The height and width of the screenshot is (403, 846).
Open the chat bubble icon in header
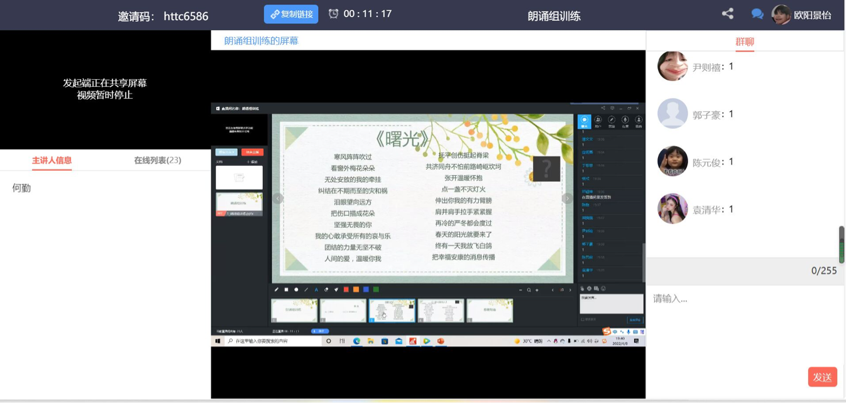coord(757,14)
